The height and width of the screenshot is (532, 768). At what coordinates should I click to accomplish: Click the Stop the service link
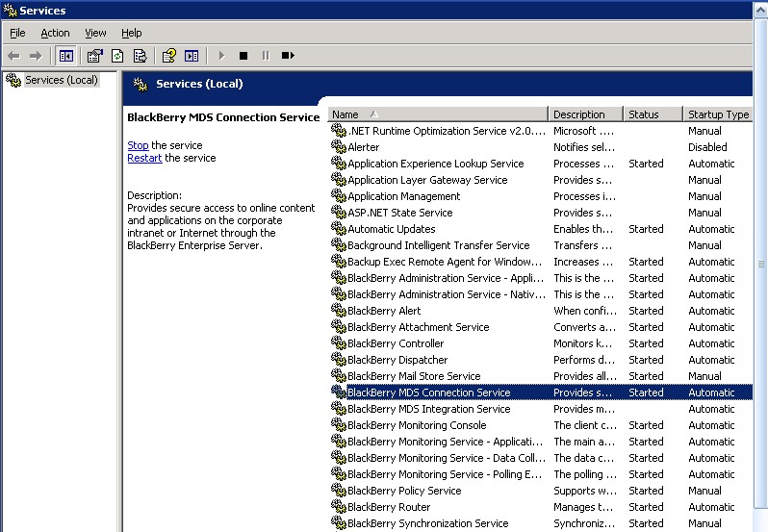(x=138, y=145)
